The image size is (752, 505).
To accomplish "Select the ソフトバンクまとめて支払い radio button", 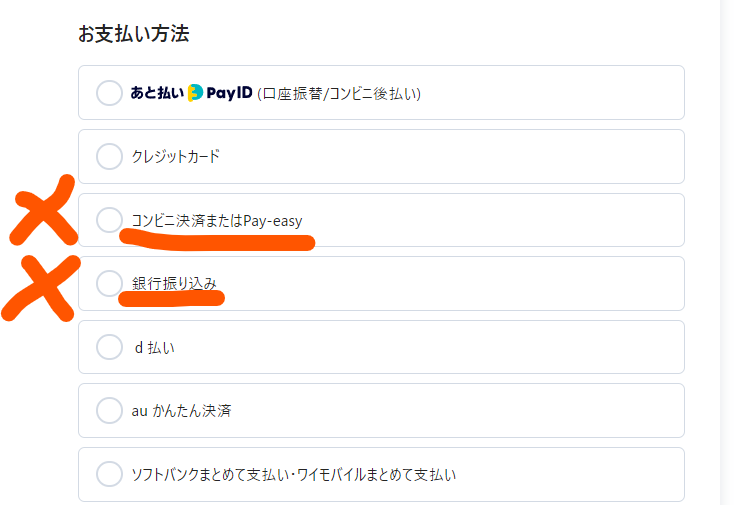I will [x=109, y=473].
